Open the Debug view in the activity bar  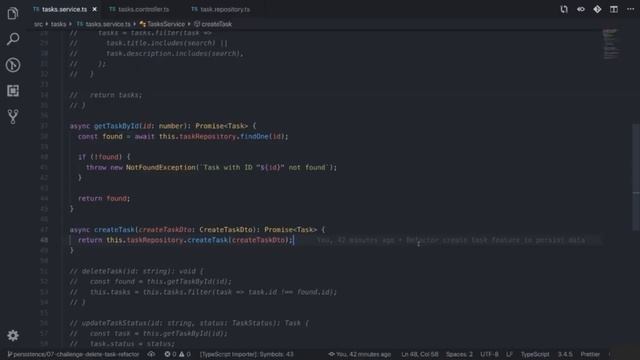click(x=13, y=65)
